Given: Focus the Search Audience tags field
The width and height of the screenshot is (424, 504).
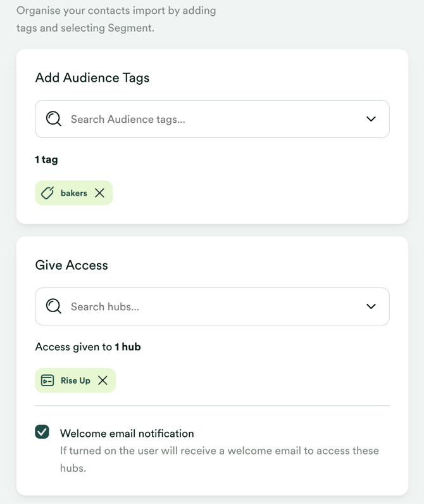Looking at the screenshot, I should click(x=213, y=119).
